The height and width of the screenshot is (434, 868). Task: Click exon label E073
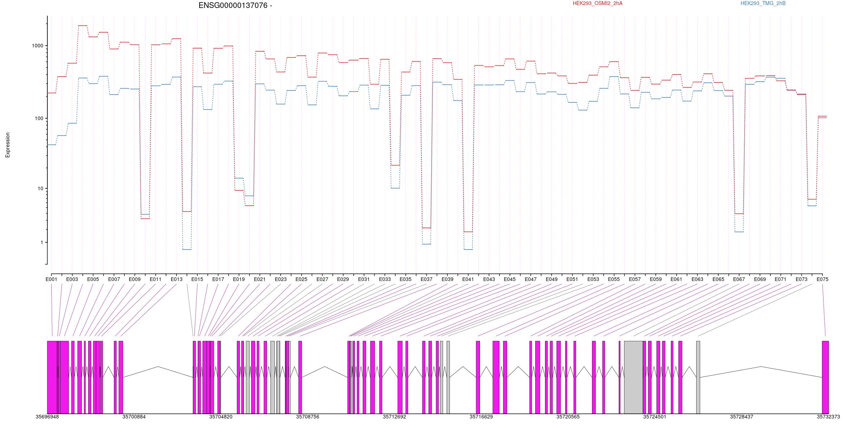801,279
